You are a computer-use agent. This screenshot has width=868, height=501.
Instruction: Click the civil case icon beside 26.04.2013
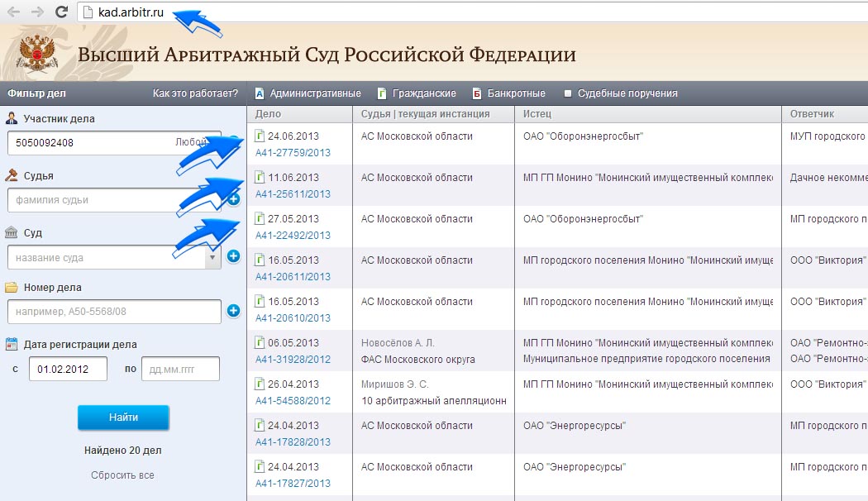[x=260, y=384]
